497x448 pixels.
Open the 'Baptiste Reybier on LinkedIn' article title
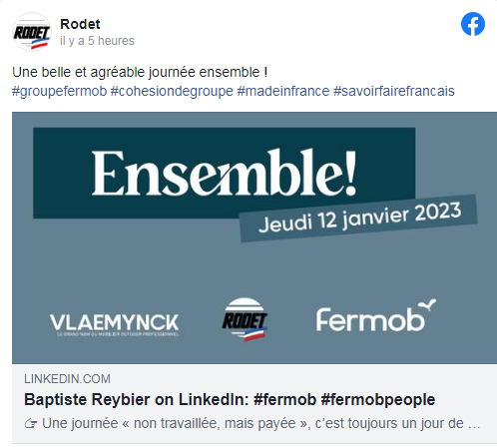click(230, 399)
